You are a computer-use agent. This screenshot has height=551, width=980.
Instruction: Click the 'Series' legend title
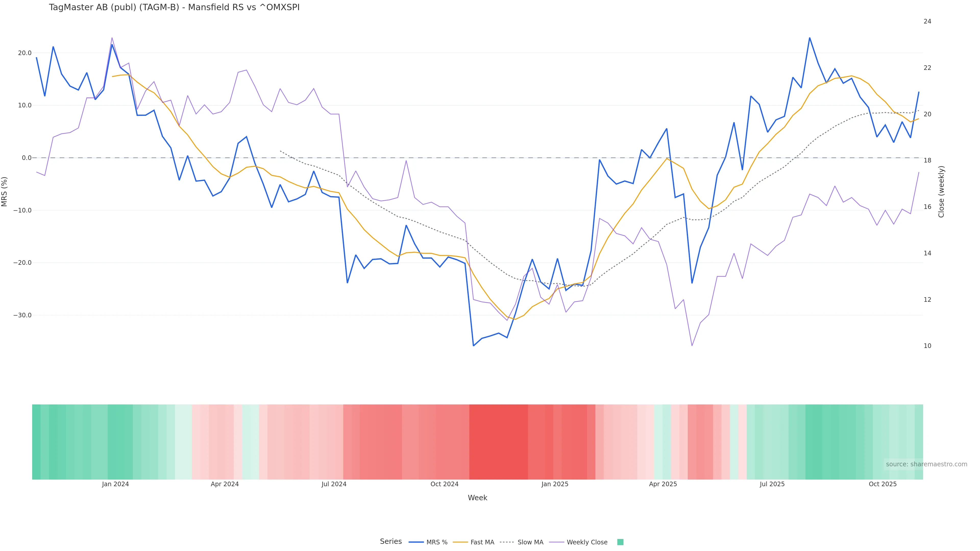(x=391, y=542)
